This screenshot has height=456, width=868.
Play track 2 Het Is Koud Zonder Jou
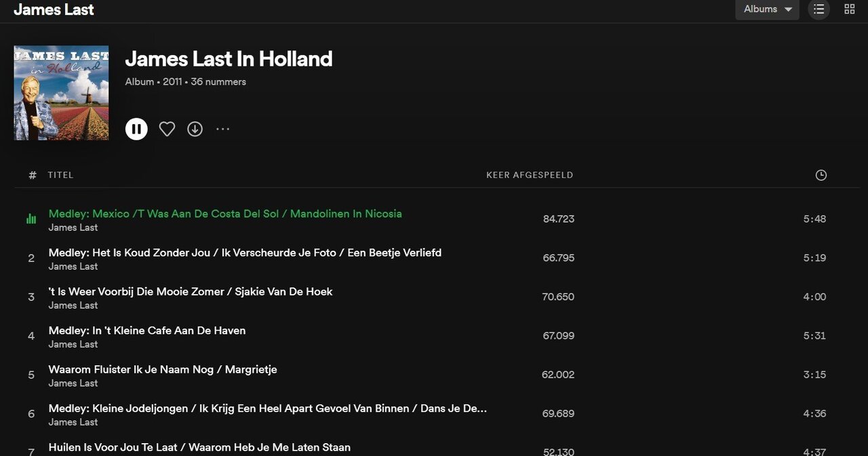[x=245, y=253]
